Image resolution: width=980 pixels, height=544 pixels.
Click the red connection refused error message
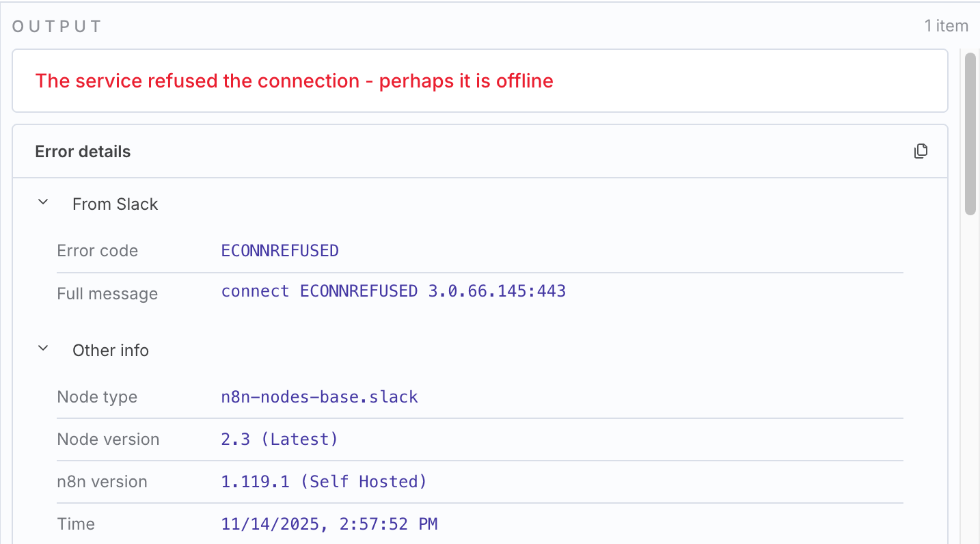[x=294, y=81]
